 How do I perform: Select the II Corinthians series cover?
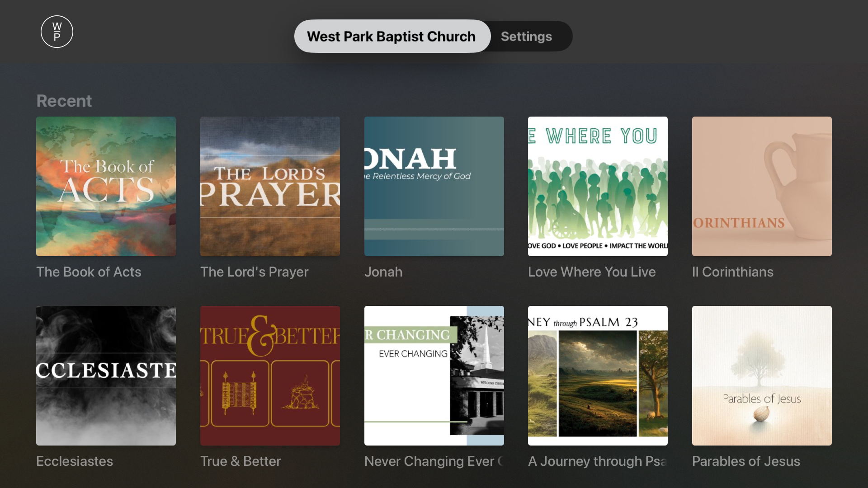[x=762, y=186]
